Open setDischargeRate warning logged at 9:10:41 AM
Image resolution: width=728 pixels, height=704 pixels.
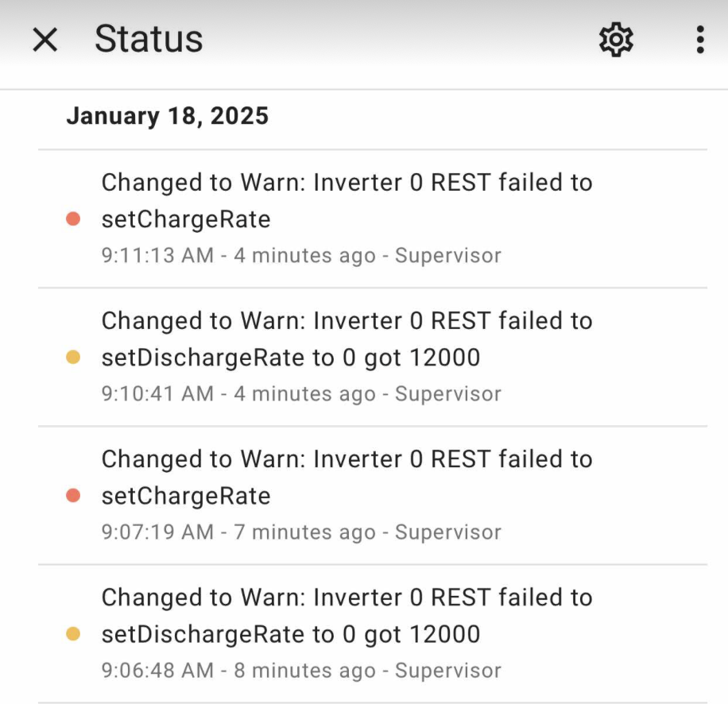pyautogui.click(x=373, y=357)
